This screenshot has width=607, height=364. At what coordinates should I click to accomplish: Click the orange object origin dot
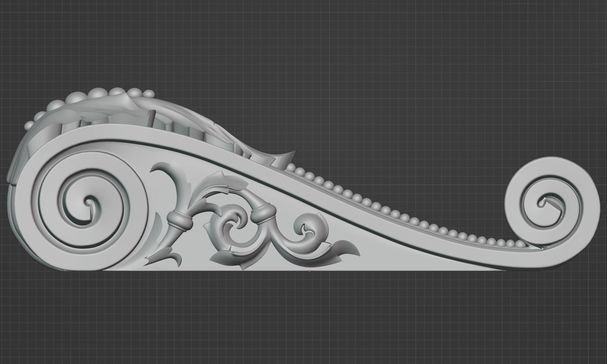pos(309,271)
